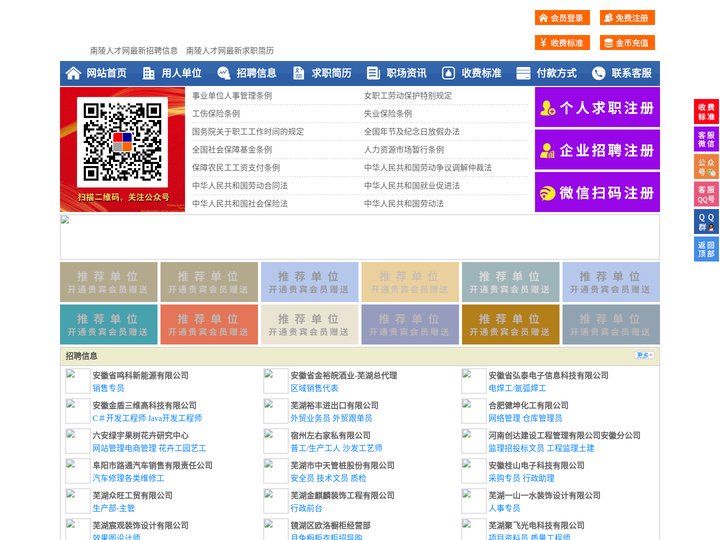The width and height of the screenshot is (720, 540).
Task: Click the 免费注册 button
Action: coord(627,18)
